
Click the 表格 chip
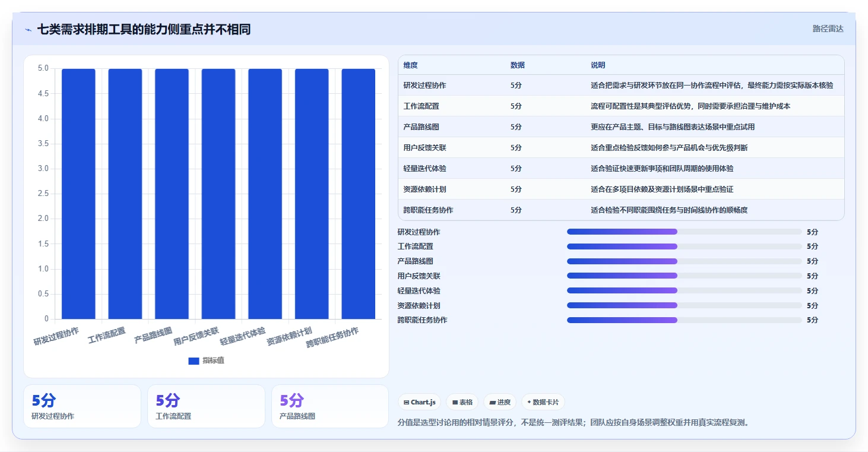tap(462, 402)
